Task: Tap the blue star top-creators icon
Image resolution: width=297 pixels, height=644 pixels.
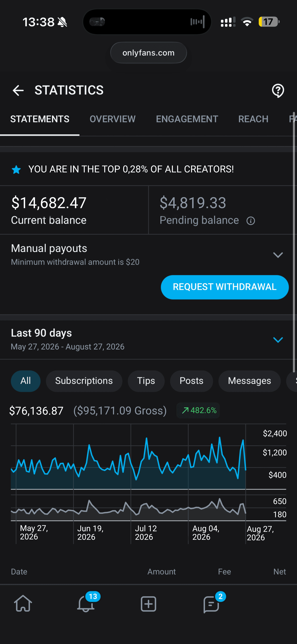Action: pos(16,169)
